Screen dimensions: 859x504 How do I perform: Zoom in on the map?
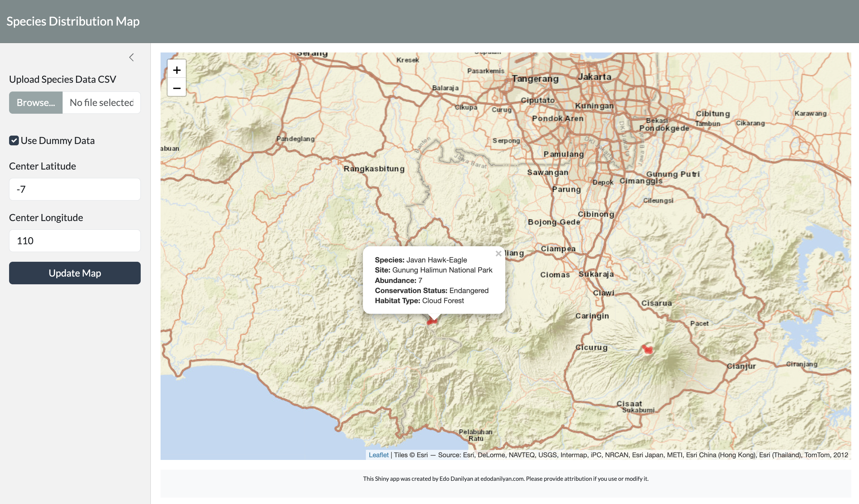point(177,70)
